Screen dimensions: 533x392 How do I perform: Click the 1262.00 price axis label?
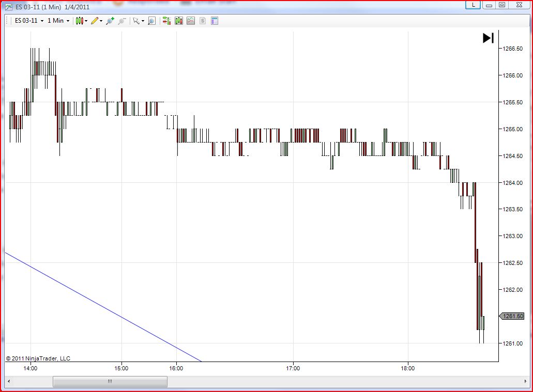coord(513,290)
